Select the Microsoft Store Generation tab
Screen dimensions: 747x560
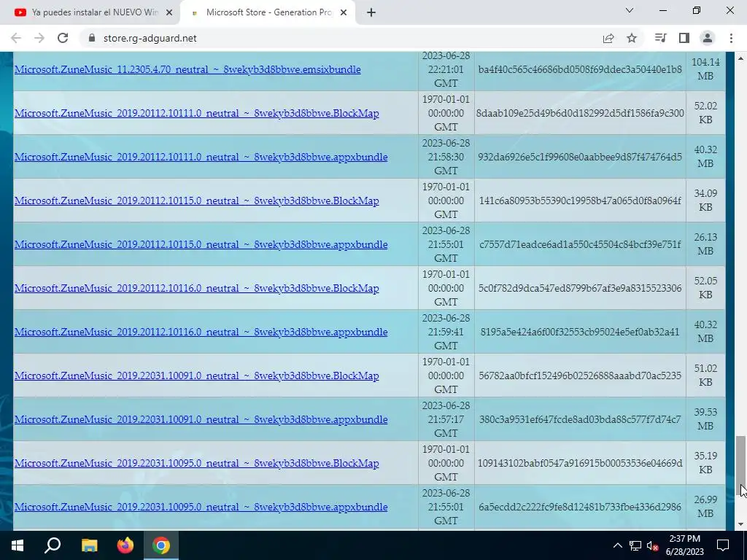coord(267,12)
